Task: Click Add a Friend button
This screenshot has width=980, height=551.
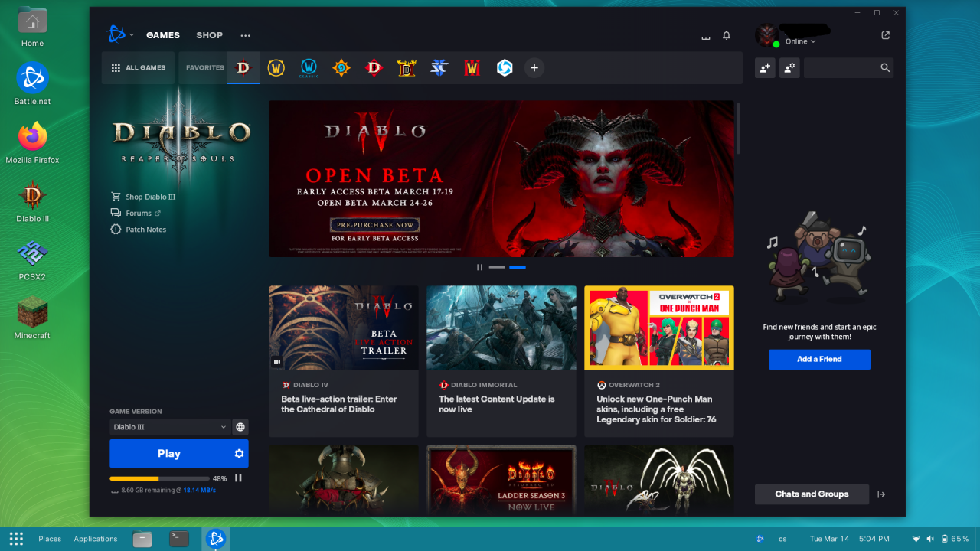Action: (x=819, y=360)
